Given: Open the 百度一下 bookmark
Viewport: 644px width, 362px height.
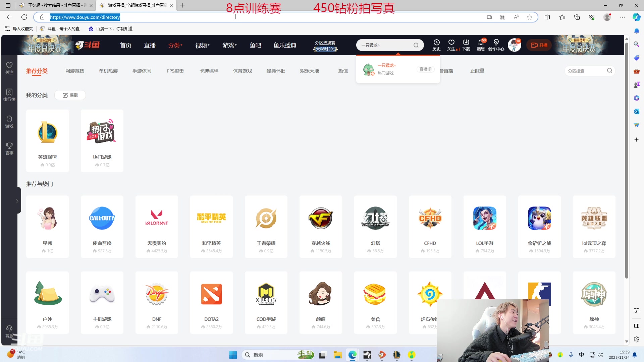Looking at the screenshot, I should [x=111, y=29].
